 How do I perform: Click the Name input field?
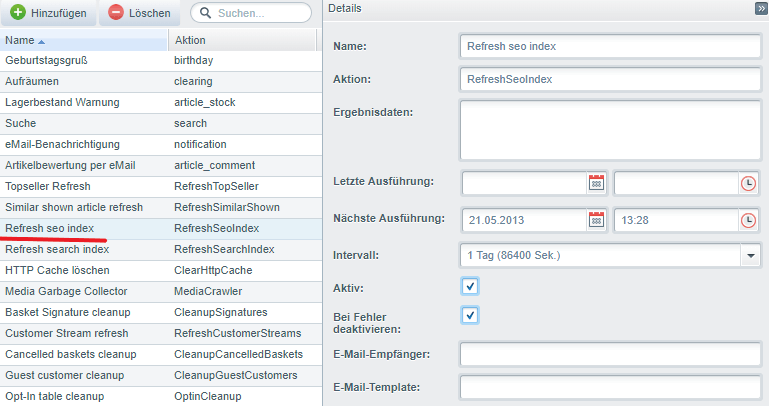coord(611,47)
